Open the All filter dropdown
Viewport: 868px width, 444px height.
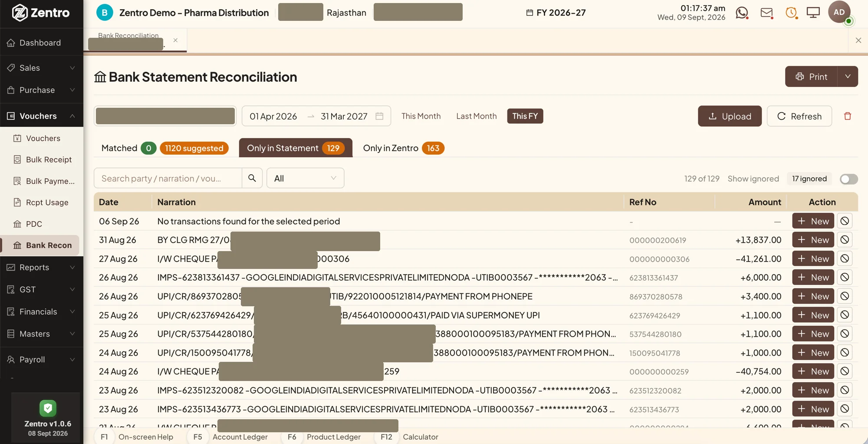305,178
